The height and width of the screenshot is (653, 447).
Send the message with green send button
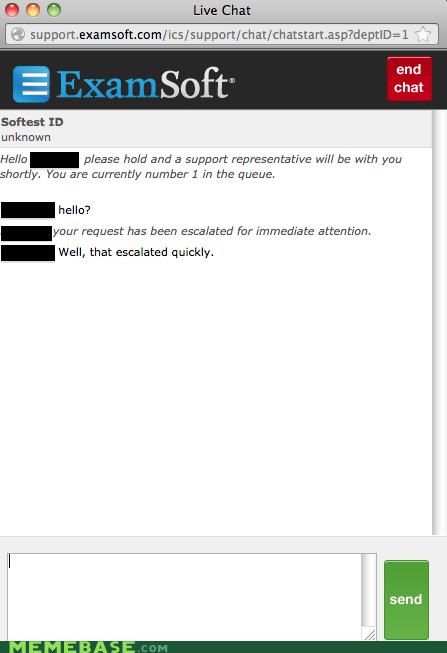pos(406,599)
